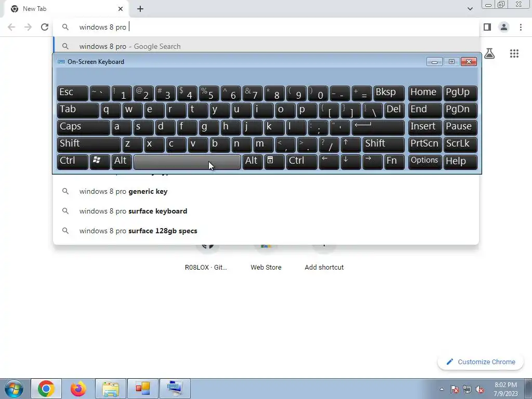The image size is (532, 399).
Task: Click the letter q key
Action: coord(111,110)
